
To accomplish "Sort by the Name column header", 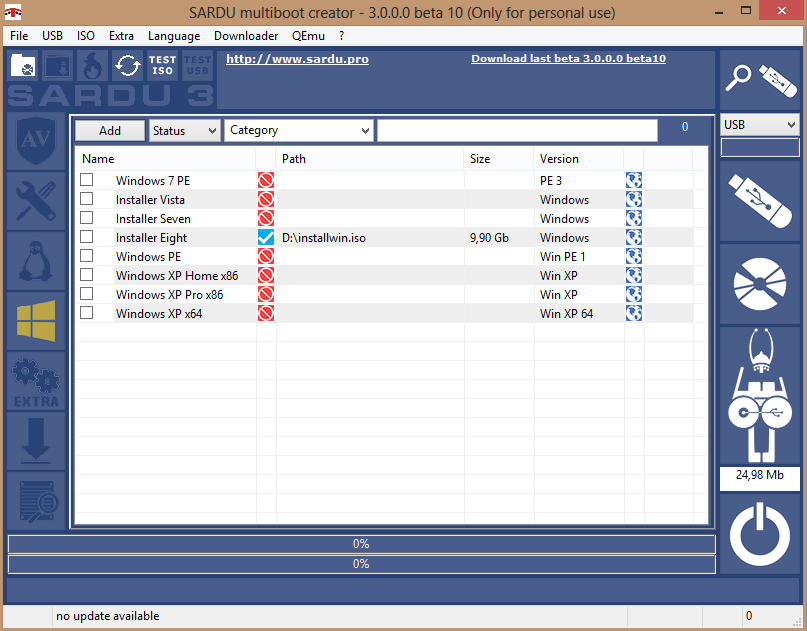I will click(166, 159).
